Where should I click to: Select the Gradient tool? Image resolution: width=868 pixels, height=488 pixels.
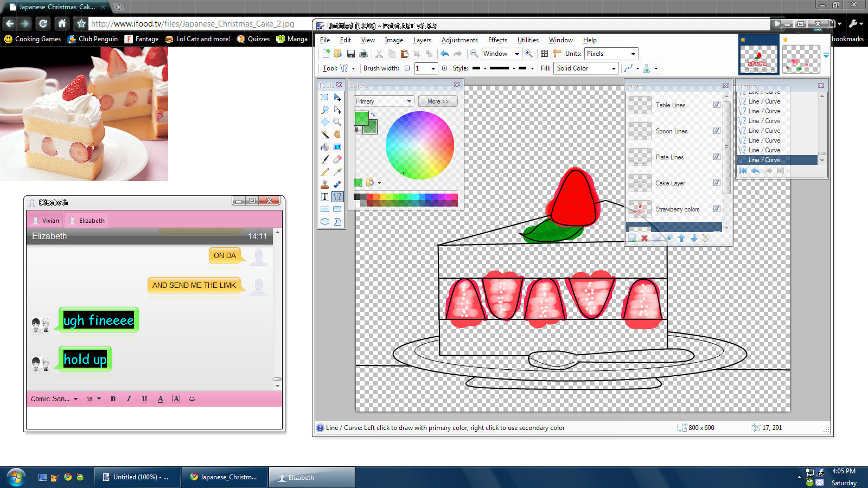(x=337, y=147)
